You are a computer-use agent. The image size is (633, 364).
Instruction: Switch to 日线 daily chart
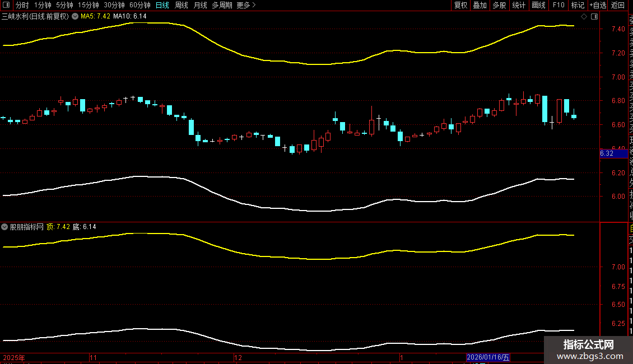(162, 5)
